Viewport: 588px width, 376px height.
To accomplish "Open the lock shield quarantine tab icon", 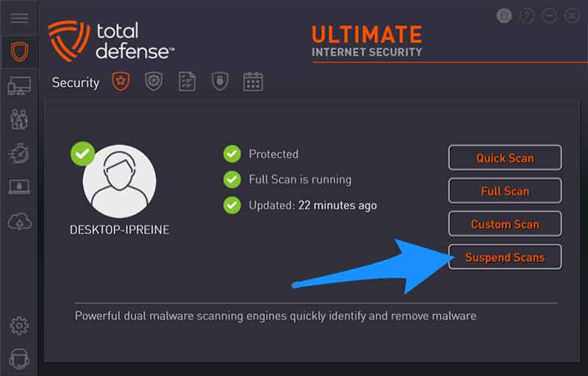I will [220, 82].
